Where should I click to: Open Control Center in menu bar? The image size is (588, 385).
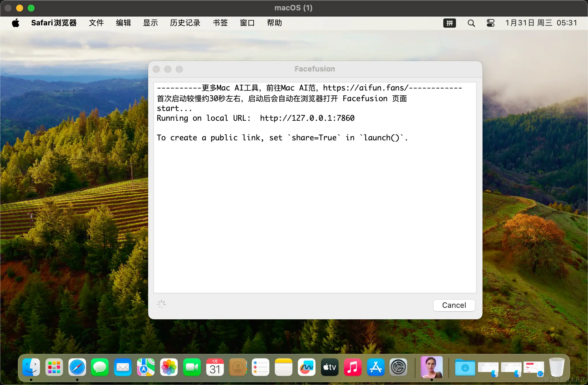(491, 23)
